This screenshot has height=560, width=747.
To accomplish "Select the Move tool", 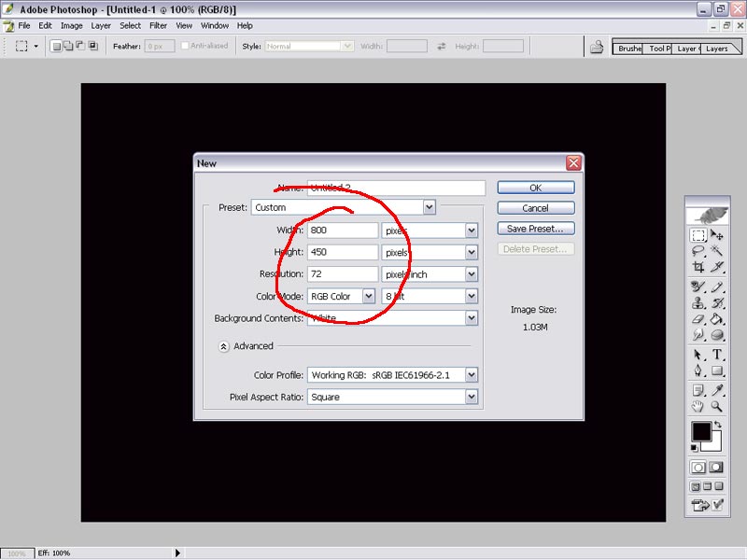I will [717, 236].
